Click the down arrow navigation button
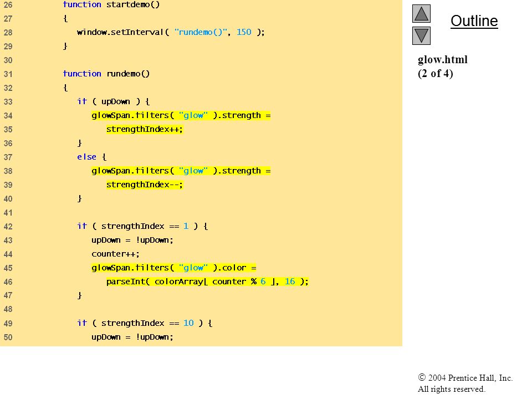 tap(421, 35)
